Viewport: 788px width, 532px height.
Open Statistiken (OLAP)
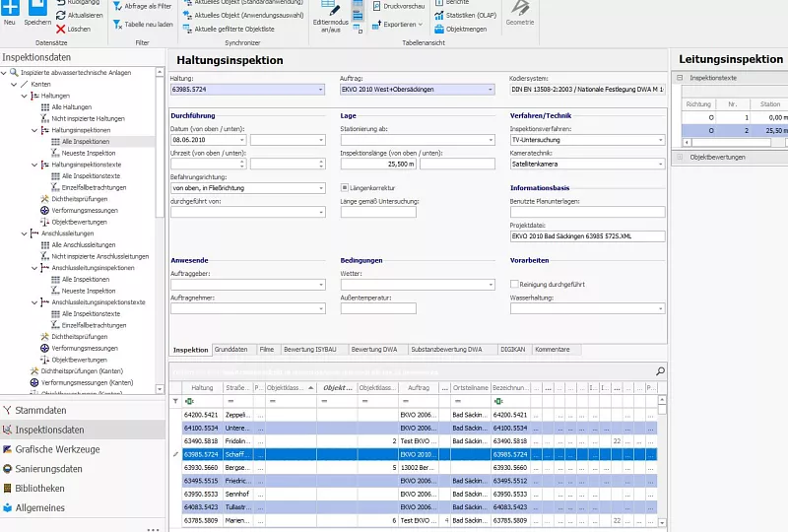point(465,15)
